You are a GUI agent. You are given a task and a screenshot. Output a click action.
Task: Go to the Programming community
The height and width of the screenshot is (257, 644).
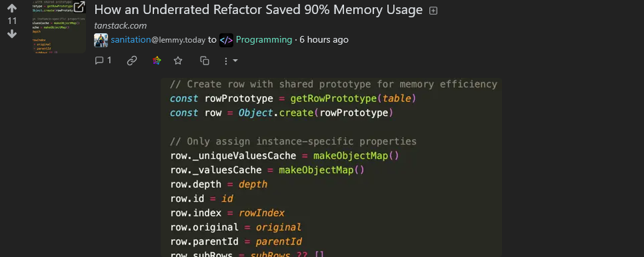point(264,40)
